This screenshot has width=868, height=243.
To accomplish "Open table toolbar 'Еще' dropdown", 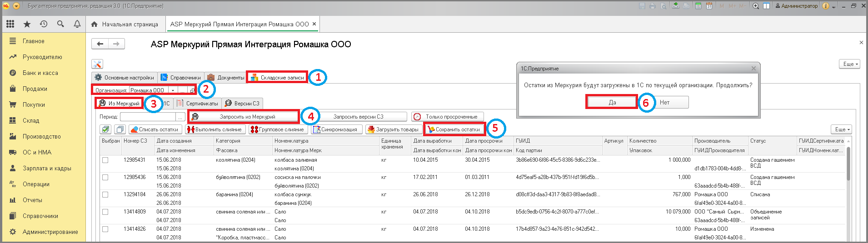I will point(841,129).
